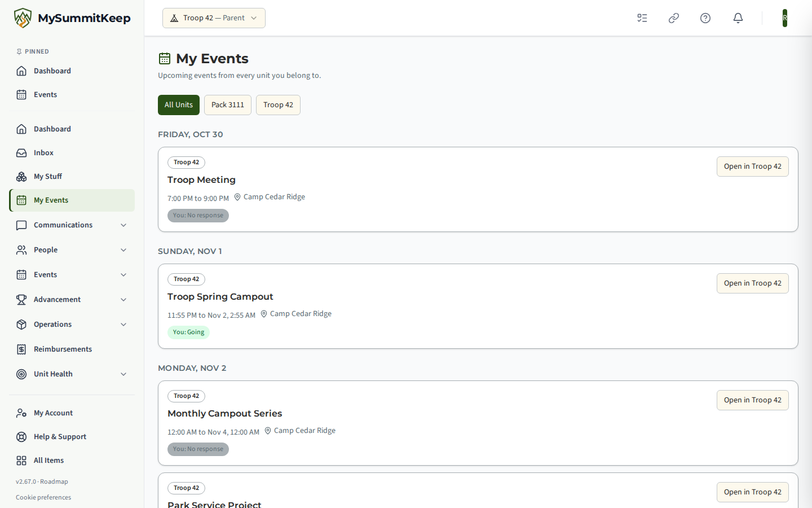Click location pin on Troop Spring Campout
The image size is (812, 508).
pyautogui.click(x=264, y=314)
